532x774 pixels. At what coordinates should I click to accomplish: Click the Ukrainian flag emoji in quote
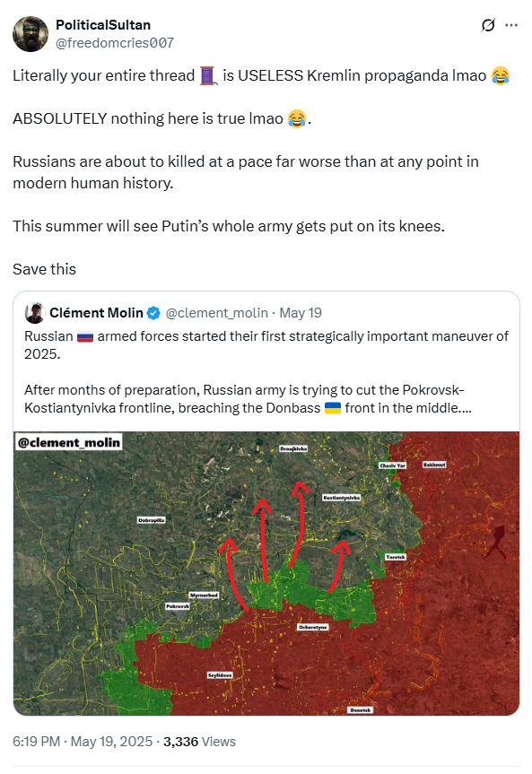pos(333,408)
